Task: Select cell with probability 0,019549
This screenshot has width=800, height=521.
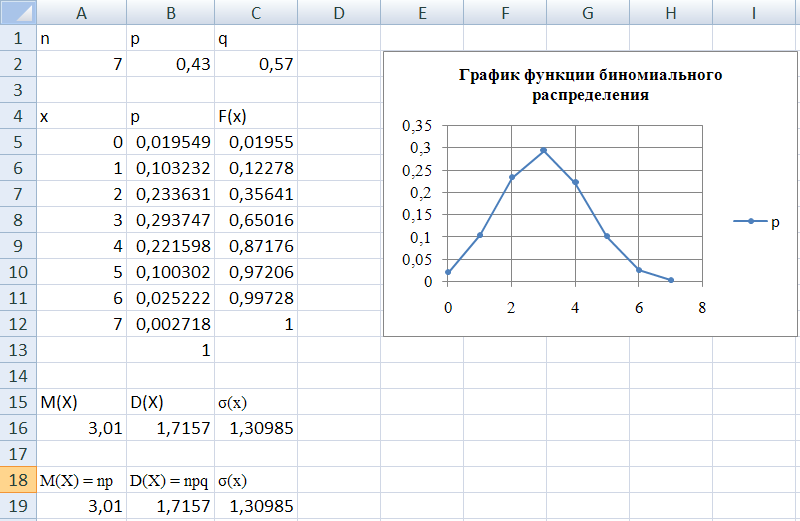Action: coord(170,142)
